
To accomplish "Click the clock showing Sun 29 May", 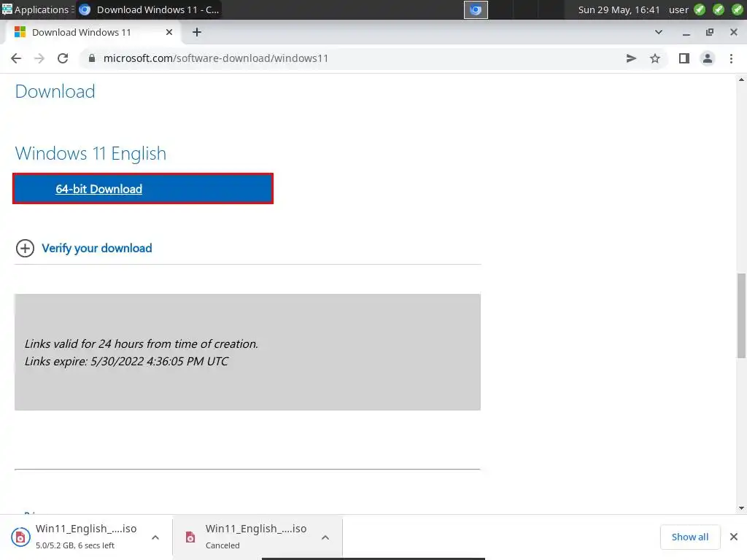I will click(619, 9).
